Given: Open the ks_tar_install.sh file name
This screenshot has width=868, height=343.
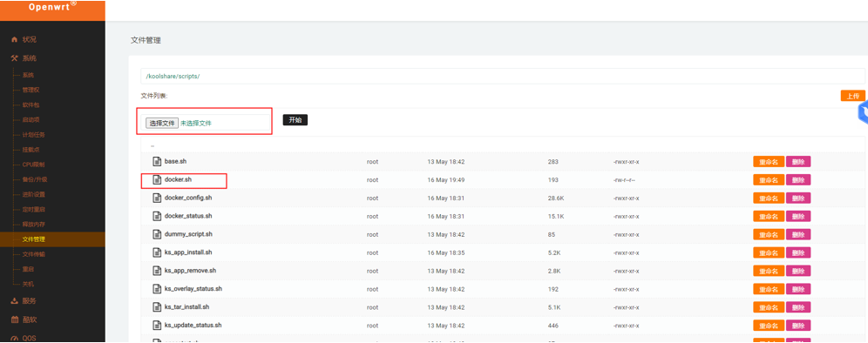Looking at the screenshot, I should (186, 307).
